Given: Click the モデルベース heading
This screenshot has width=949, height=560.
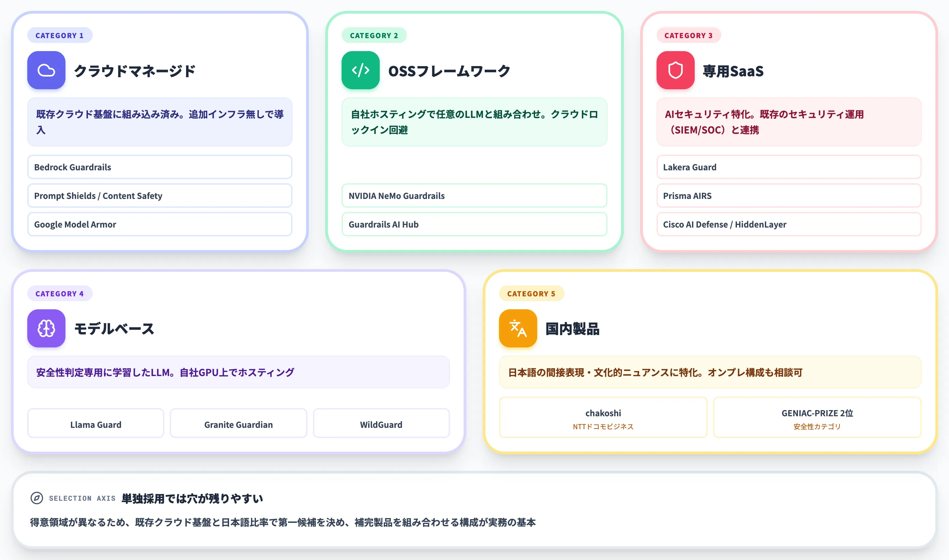Looking at the screenshot, I should pyautogui.click(x=115, y=329).
